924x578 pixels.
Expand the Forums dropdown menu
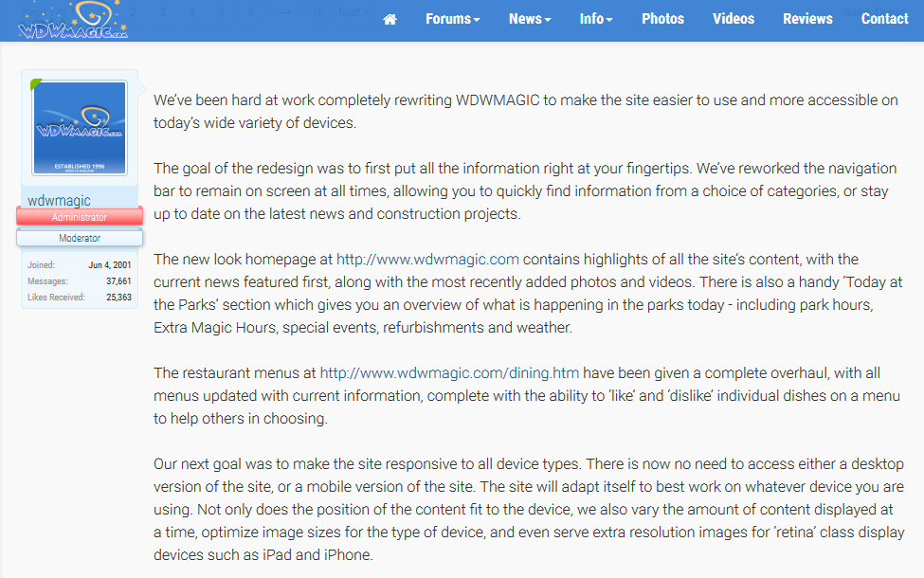[452, 19]
